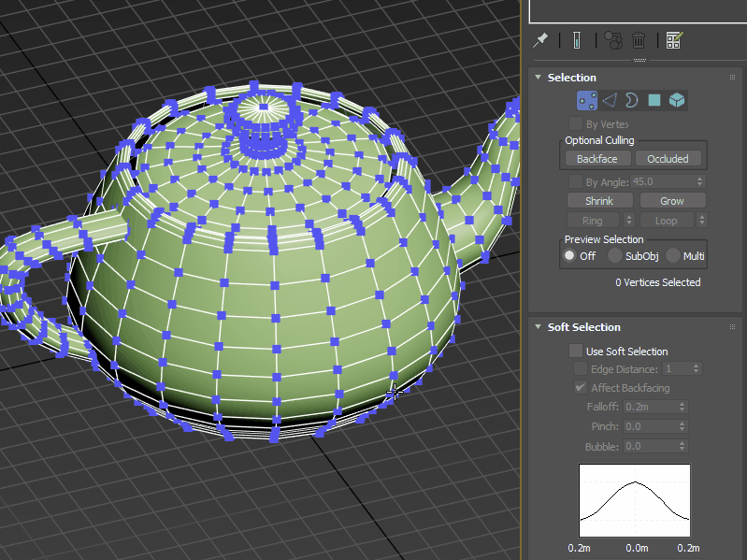This screenshot has width=747, height=560.
Task: Open Configure Modifier Sets icon
Action: pos(674,40)
